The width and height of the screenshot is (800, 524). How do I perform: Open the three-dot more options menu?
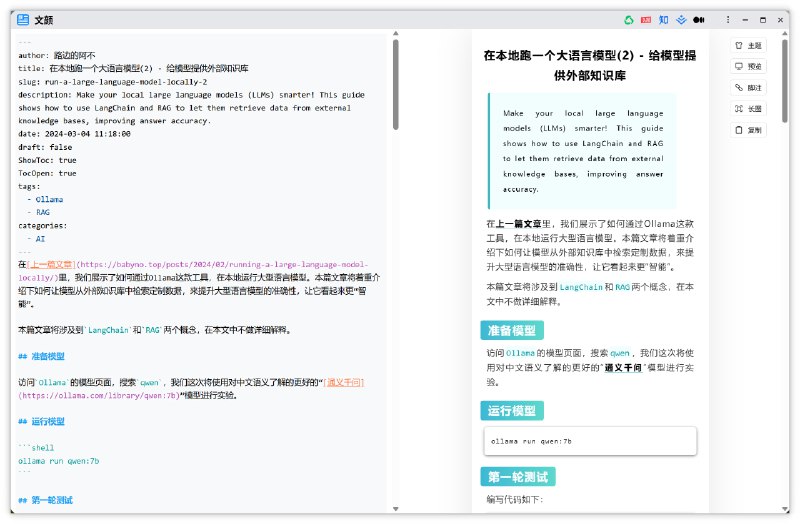727,19
